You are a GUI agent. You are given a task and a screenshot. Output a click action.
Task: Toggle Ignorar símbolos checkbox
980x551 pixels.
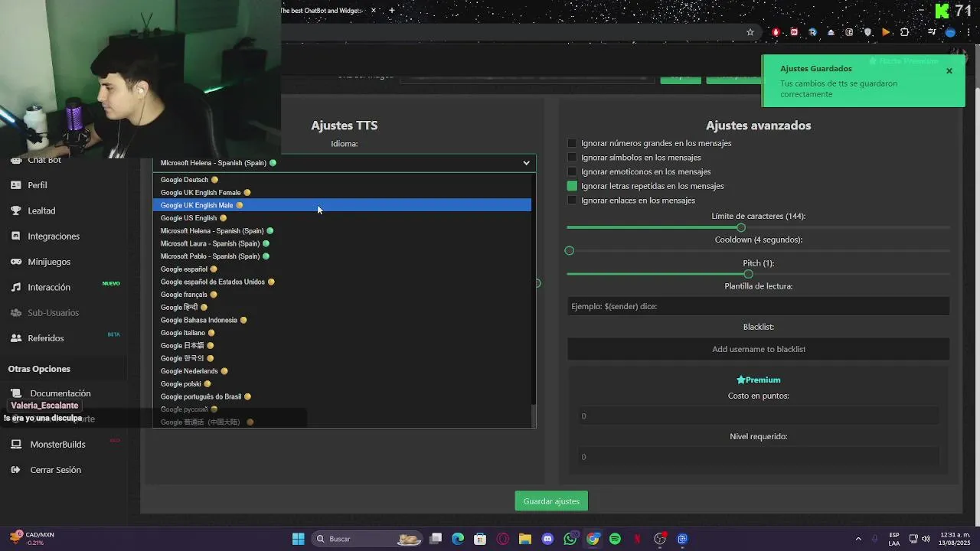[572, 158]
